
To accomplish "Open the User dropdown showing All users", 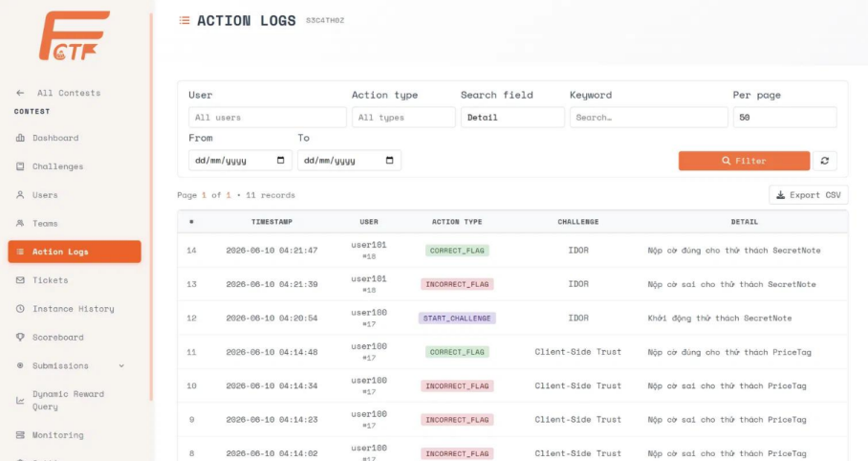I will pos(268,118).
